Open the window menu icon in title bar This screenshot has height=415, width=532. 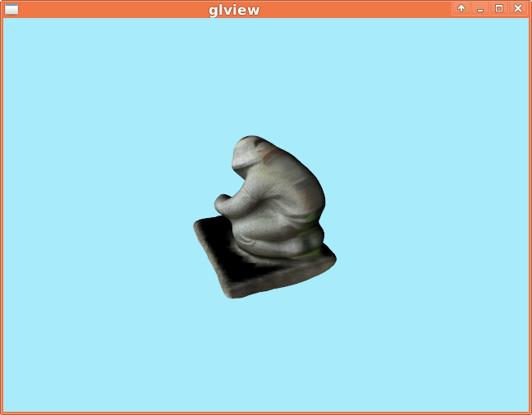point(11,9)
